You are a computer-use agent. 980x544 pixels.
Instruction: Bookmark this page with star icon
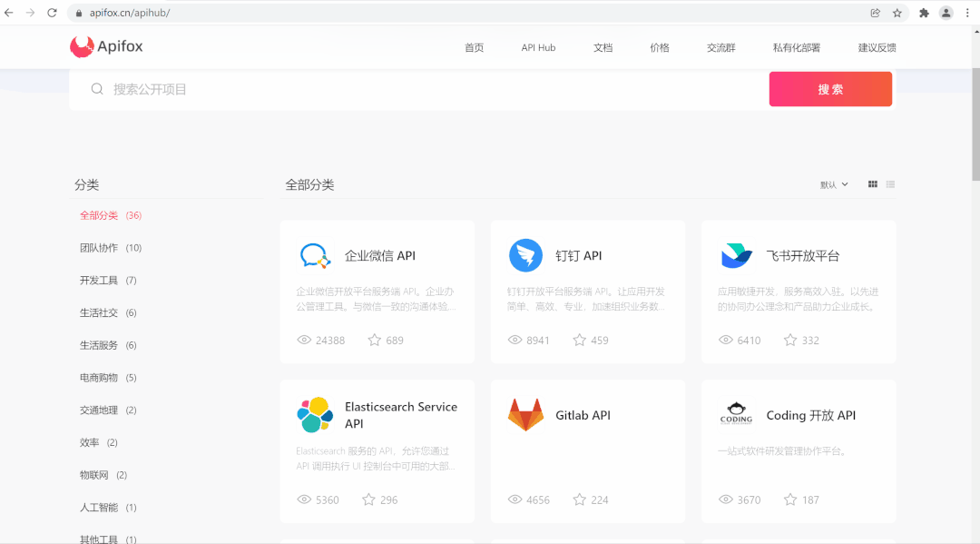pos(897,13)
